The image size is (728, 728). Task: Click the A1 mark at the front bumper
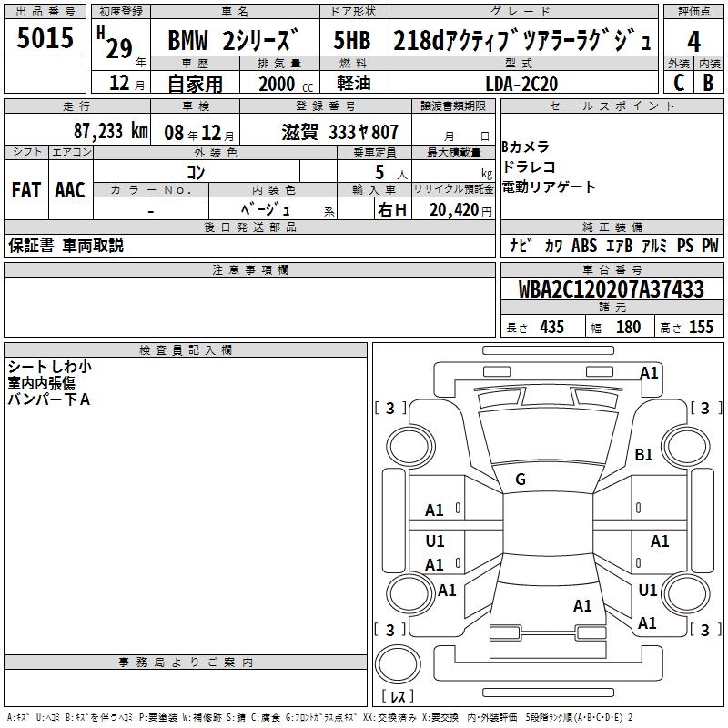[x=649, y=372]
